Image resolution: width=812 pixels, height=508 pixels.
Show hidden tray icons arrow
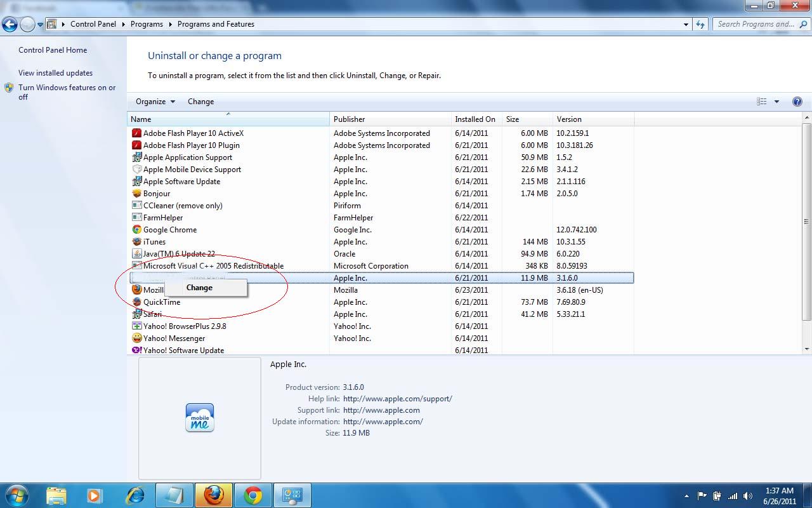686,496
